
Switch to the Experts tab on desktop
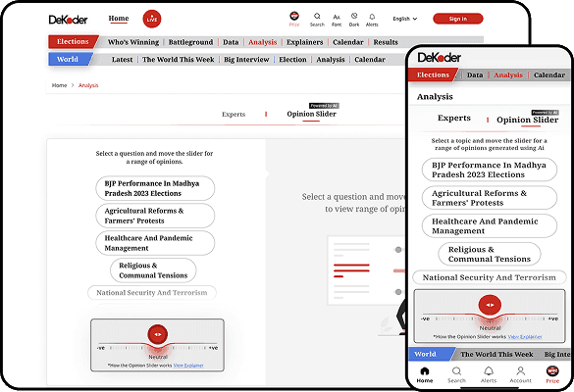234,114
